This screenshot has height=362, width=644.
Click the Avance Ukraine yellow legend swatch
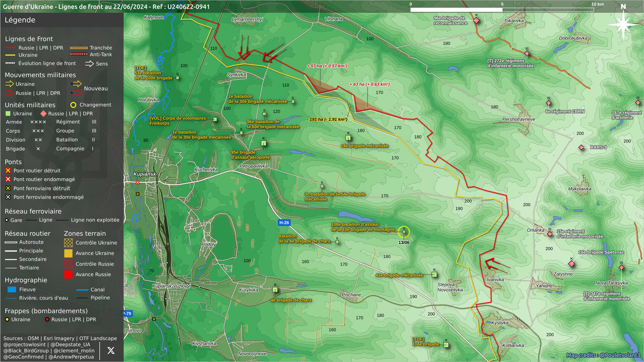pos(68,253)
